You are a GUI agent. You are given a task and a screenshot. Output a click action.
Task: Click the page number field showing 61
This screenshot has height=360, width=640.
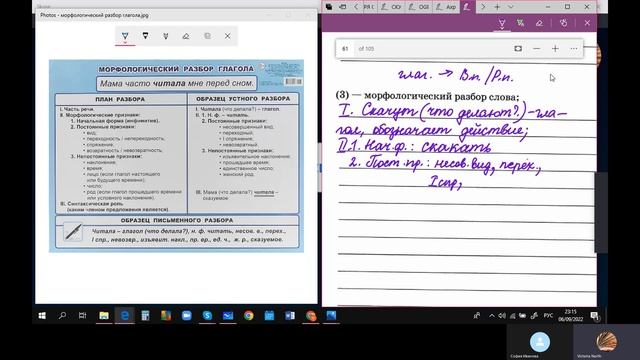click(345, 49)
